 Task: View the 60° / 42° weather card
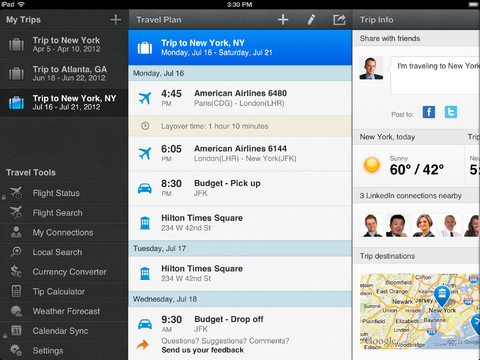coord(409,165)
